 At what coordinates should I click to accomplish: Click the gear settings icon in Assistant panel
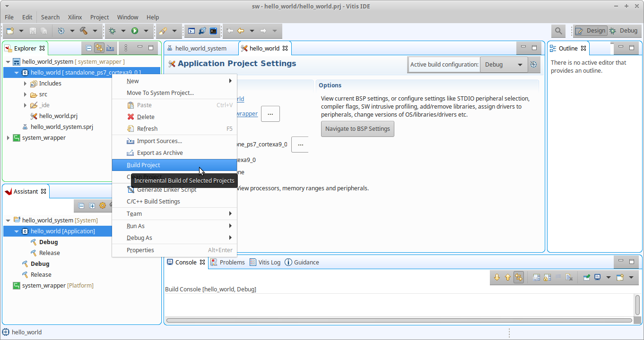coord(103,206)
